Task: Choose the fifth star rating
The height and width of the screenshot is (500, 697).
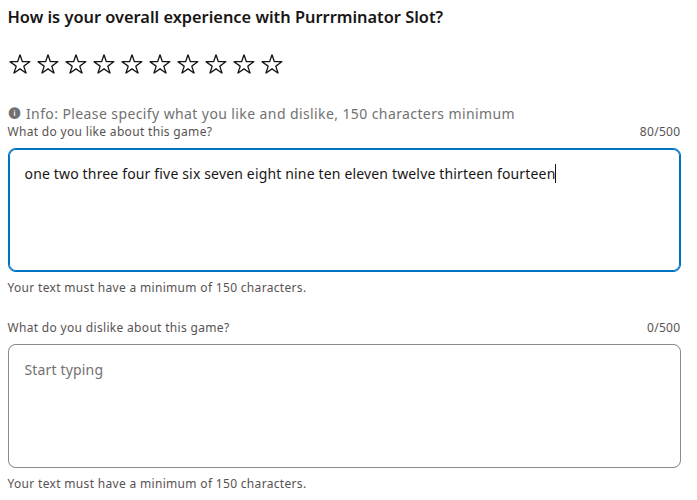Action: [131, 66]
